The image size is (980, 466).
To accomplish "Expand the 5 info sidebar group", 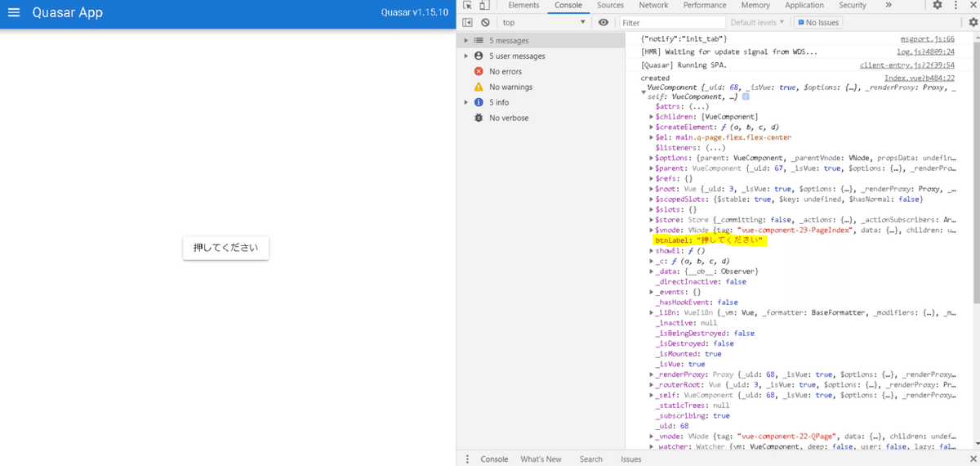I will click(x=466, y=102).
